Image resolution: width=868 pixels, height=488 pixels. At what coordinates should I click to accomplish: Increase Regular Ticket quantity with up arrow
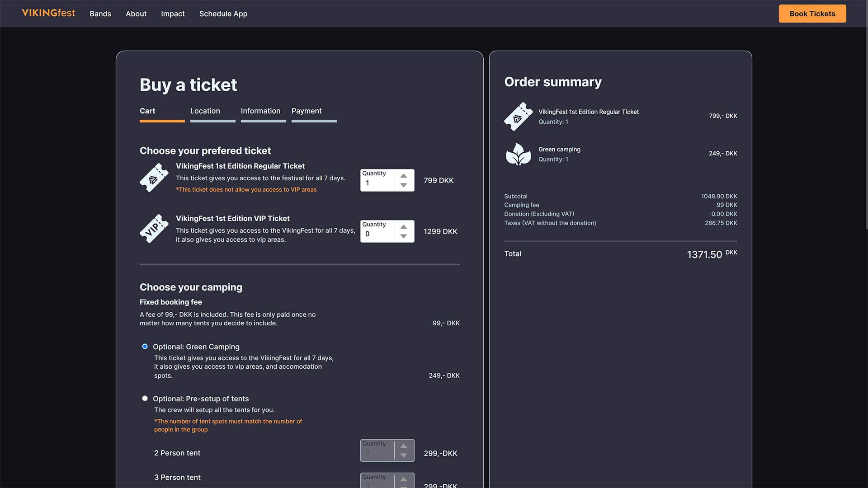coord(404,176)
